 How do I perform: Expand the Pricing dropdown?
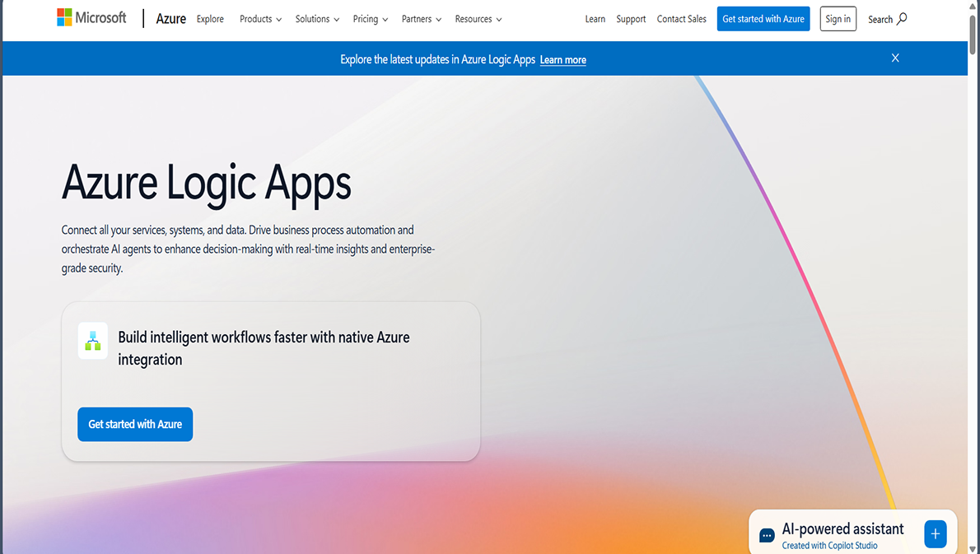[x=371, y=19]
